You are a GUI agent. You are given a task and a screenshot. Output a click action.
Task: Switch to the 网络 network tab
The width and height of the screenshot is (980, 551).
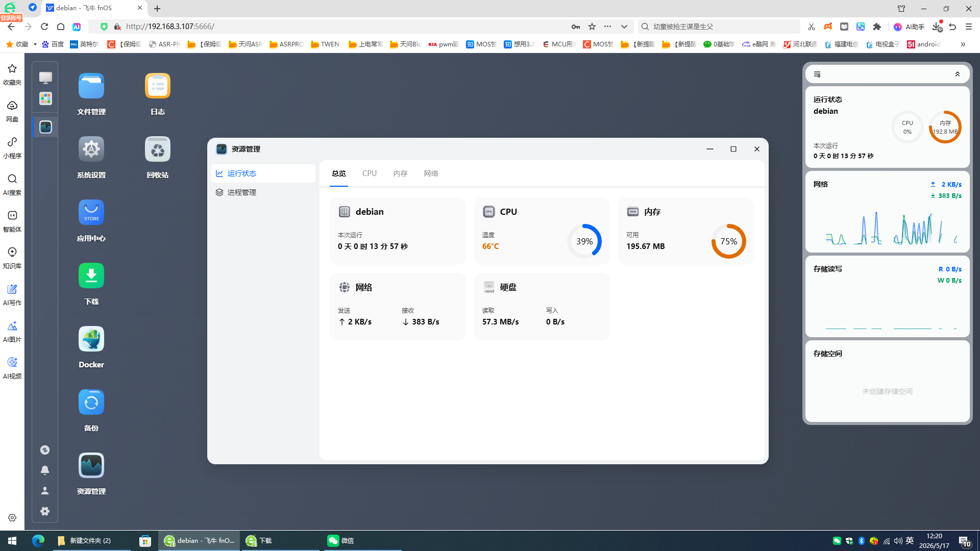(431, 173)
